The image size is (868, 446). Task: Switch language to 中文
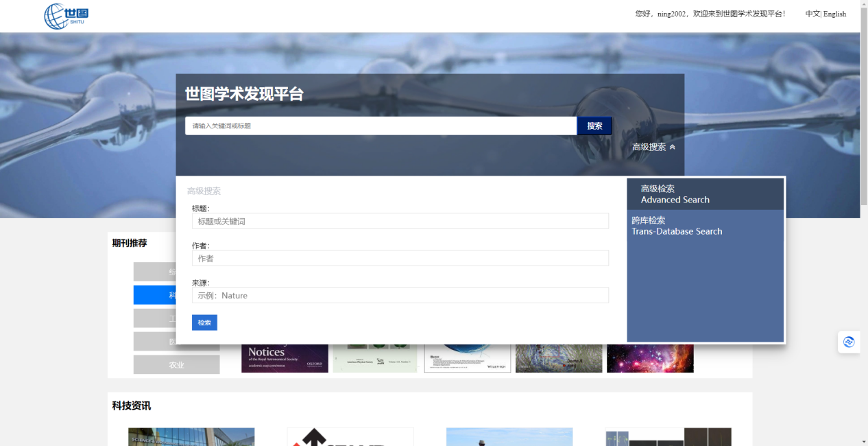coord(812,14)
